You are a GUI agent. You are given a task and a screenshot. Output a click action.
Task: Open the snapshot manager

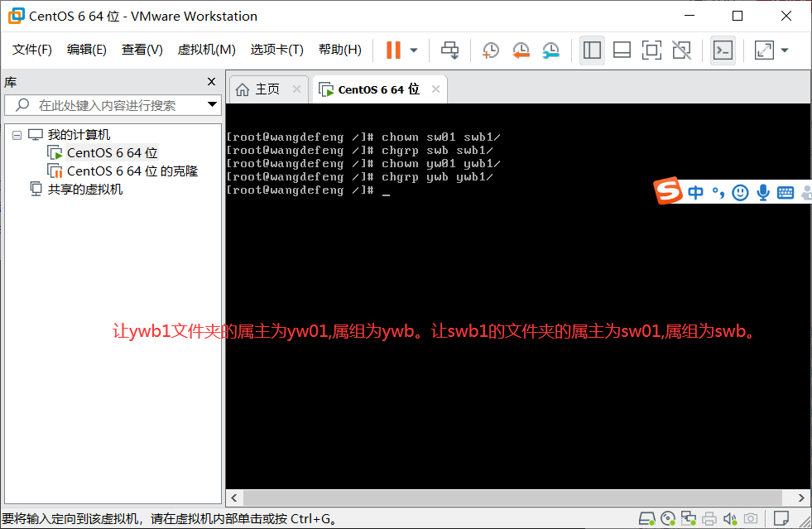(550, 50)
